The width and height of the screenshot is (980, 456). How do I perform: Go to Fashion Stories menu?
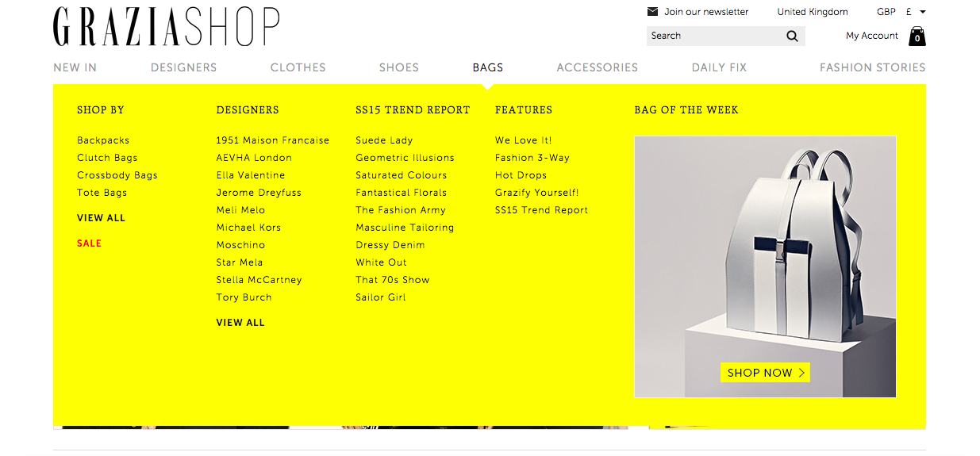point(872,67)
